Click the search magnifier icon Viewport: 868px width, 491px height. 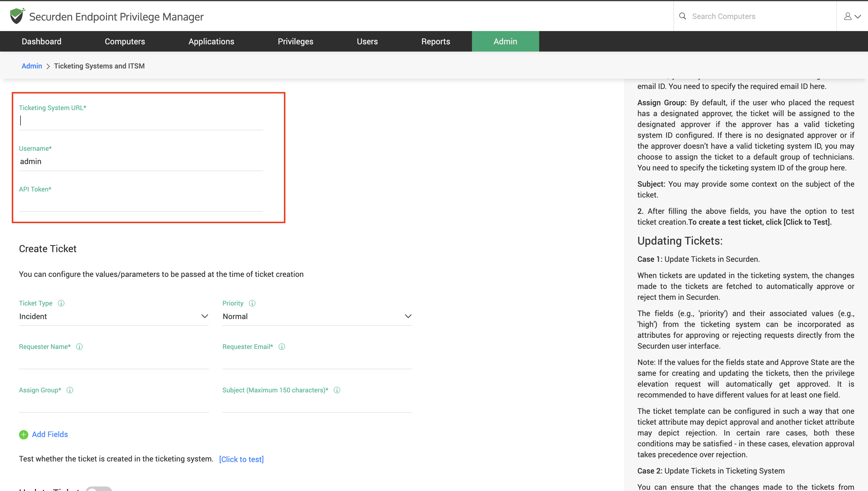pyautogui.click(x=682, y=16)
